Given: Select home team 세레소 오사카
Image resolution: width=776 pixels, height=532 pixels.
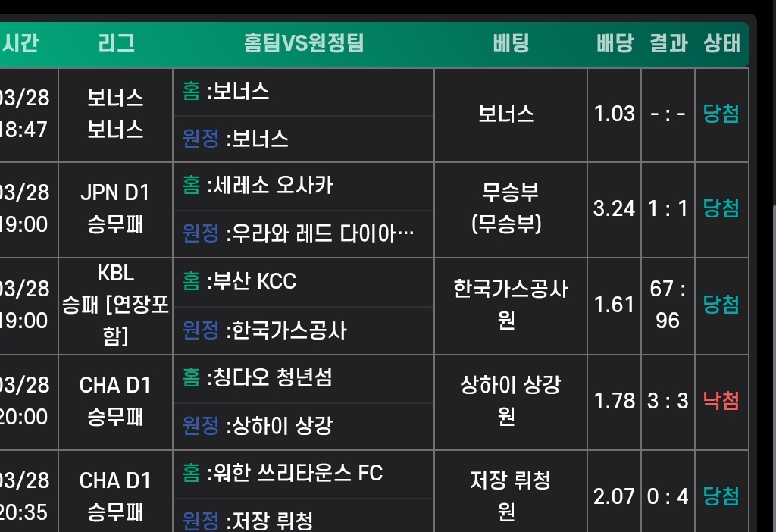Looking at the screenshot, I should coord(270,186).
